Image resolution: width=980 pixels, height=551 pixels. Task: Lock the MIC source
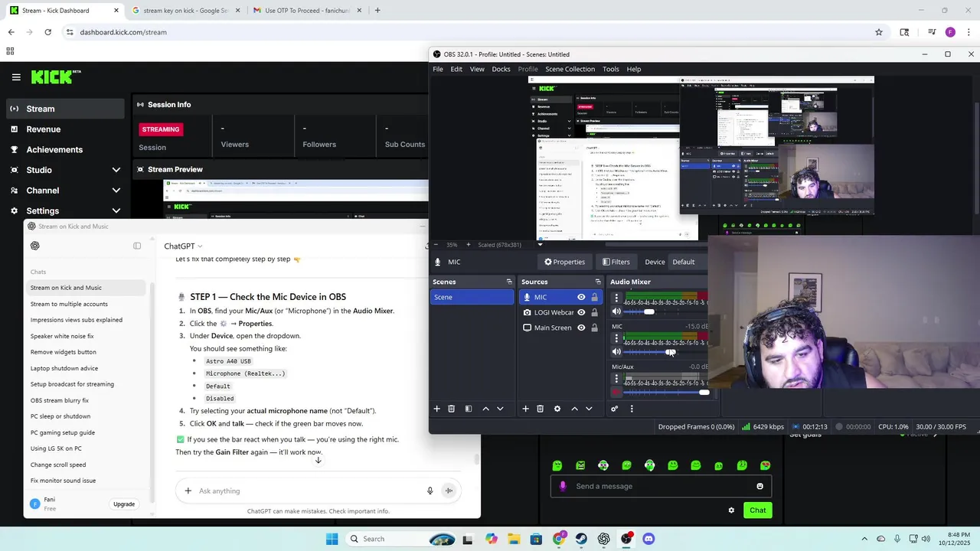[x=594, y=297]
